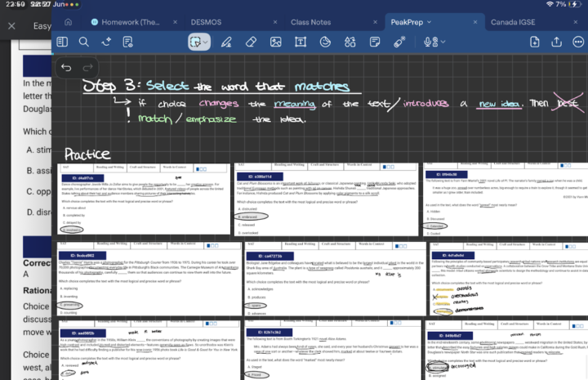Viewport: 588px width, 380px height.
Task: Expand the PeakPrep tab chevron
Action: point(429,22)
